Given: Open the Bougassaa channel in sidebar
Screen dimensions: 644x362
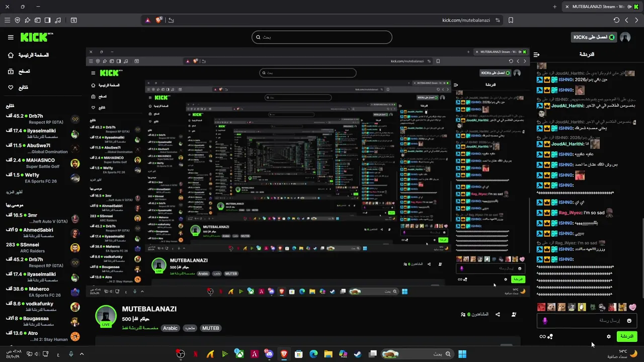Looking at the screenshot, I should pos(43,321).
